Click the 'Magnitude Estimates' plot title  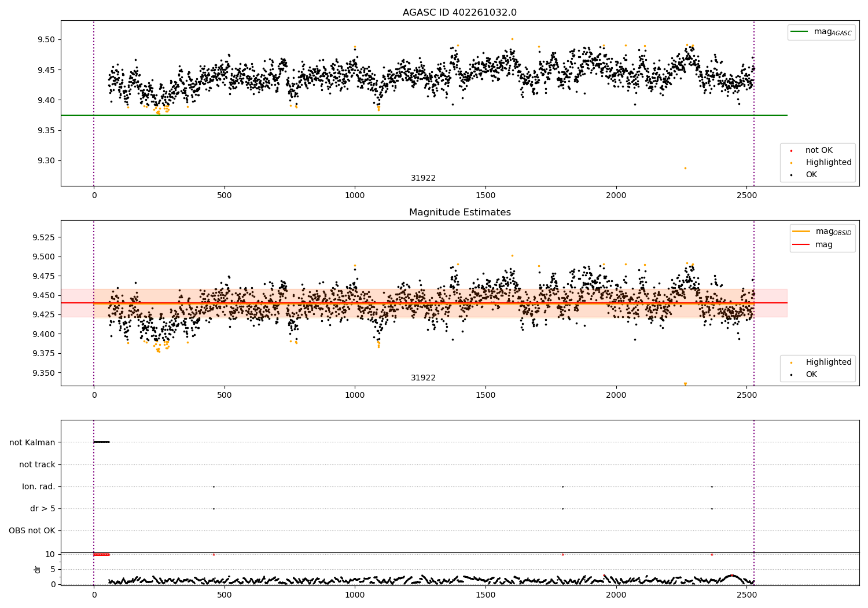tap(459, 213)
